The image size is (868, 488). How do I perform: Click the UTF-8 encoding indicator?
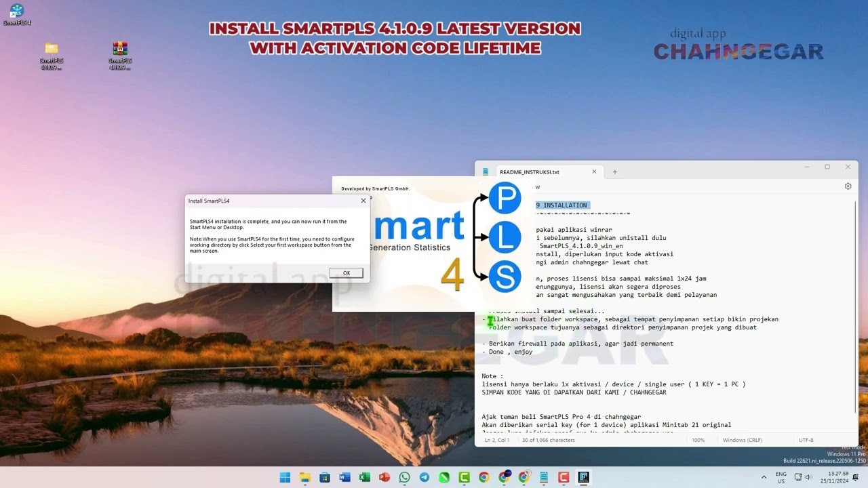click(x=806, y=440)
